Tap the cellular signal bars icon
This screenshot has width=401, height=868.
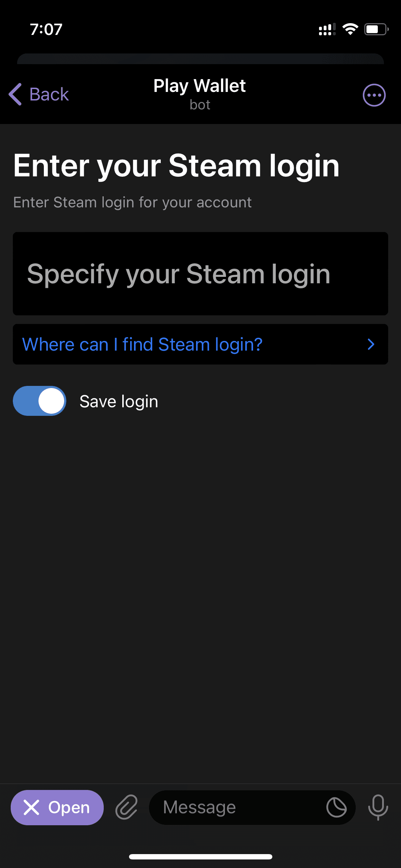tap(327, 29)
